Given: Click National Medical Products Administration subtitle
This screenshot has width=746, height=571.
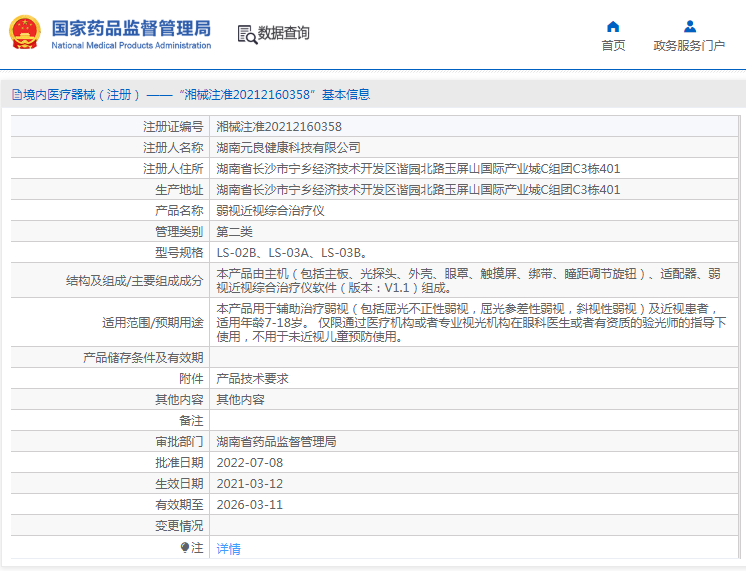Looking at the screenshot, I should click(x=131, y=45).
